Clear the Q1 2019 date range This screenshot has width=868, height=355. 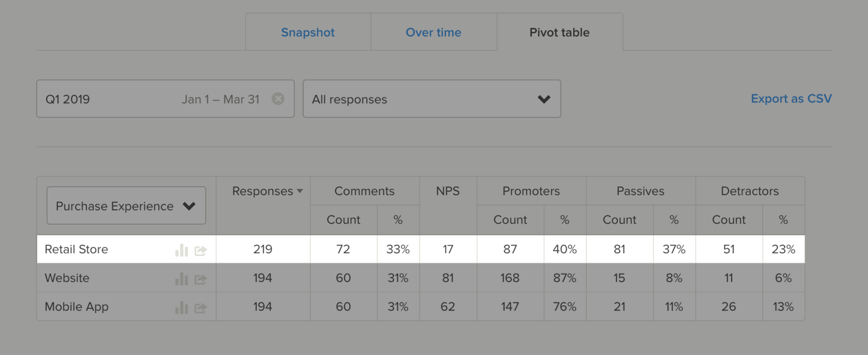tap(278, 98)
